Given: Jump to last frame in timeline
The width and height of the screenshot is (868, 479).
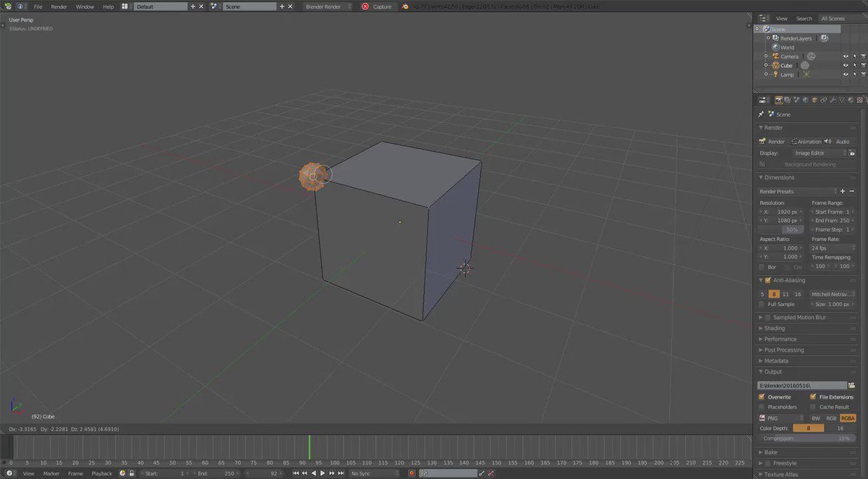Looking at the screenshot, I should (x=341, y=473).
